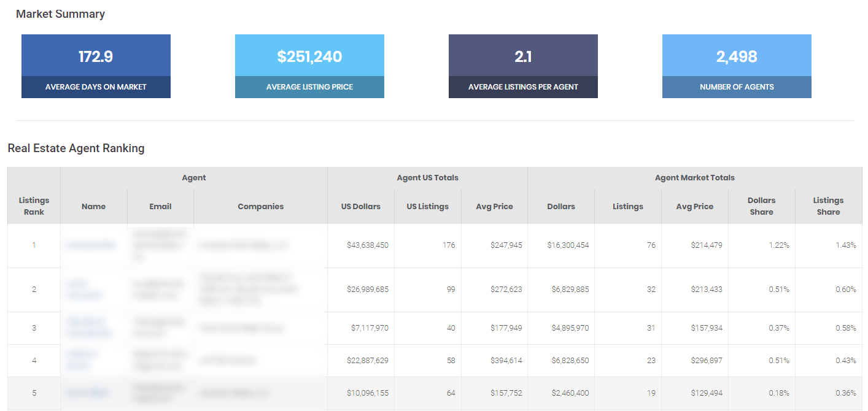
Task: Select the 0.58% listings share cell
Action: pyautogui.click(x=828, y=328)
